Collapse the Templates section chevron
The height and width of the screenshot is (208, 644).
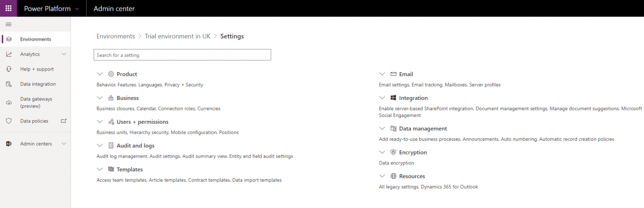[x=100, y=169]
